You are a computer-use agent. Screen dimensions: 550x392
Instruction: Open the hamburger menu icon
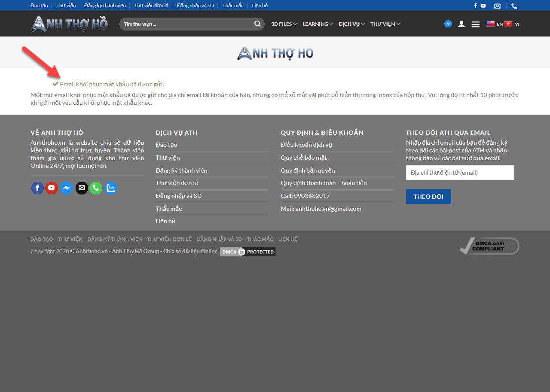point(475,24)
